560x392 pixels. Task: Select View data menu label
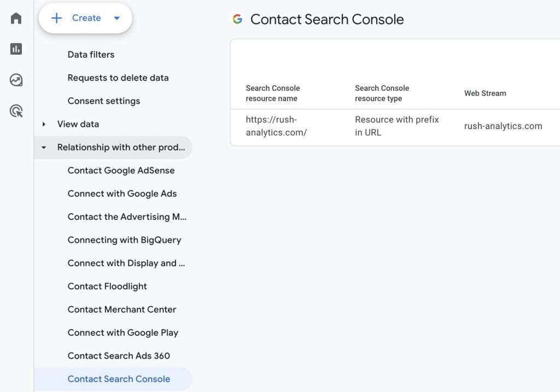78,124
